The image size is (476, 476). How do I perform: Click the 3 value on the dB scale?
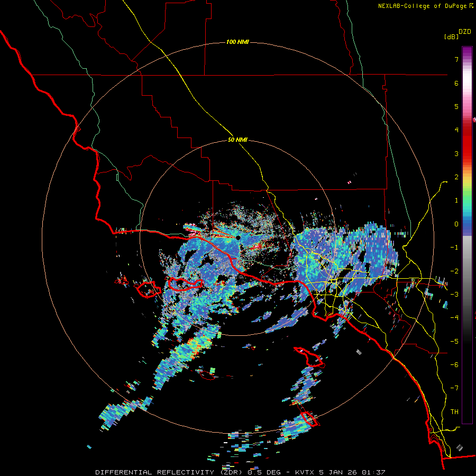click(456, 153)
